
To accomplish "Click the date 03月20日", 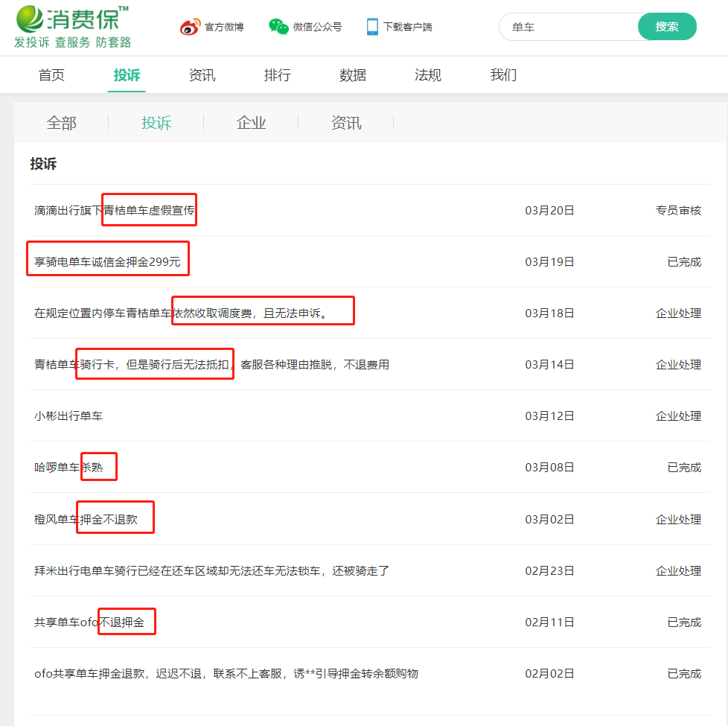I will pyautogui.click(x=549, y=211).
